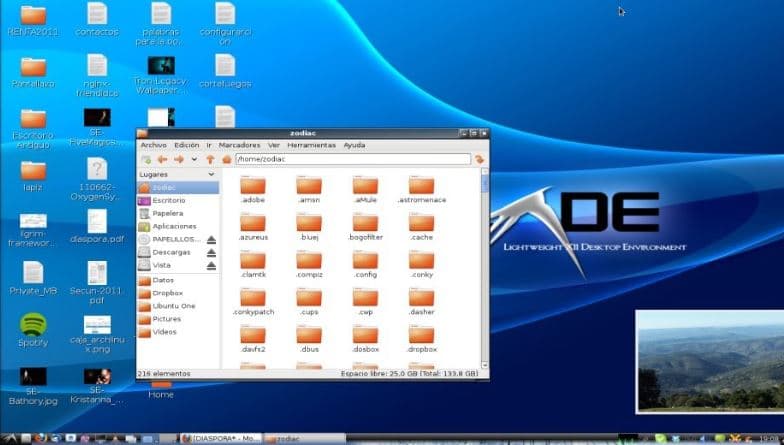Eject the Vista volume

click(x=212, y=266)
